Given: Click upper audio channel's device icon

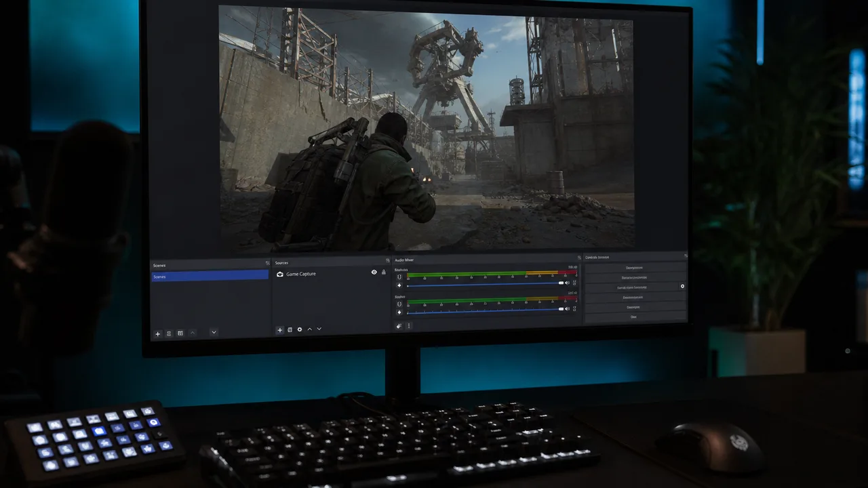Looking at the screenshot, I should (399, 277).
